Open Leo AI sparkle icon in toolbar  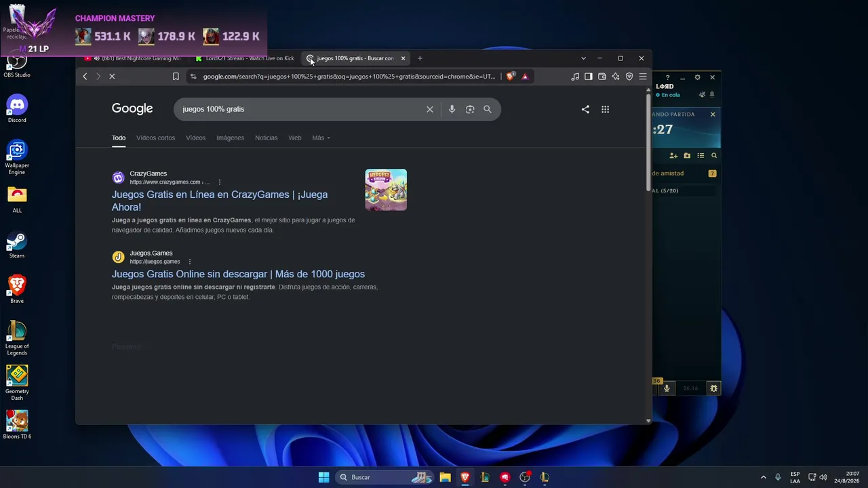pos(616,77)
